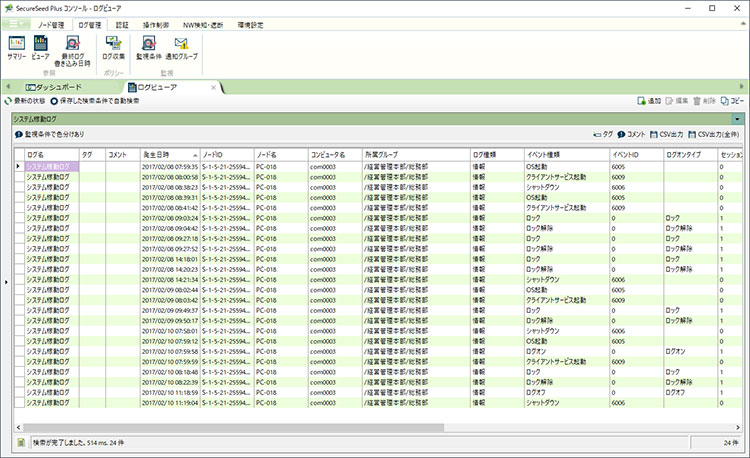Click the 削除 trash icon
750x458 pixels.
(705, 101)
